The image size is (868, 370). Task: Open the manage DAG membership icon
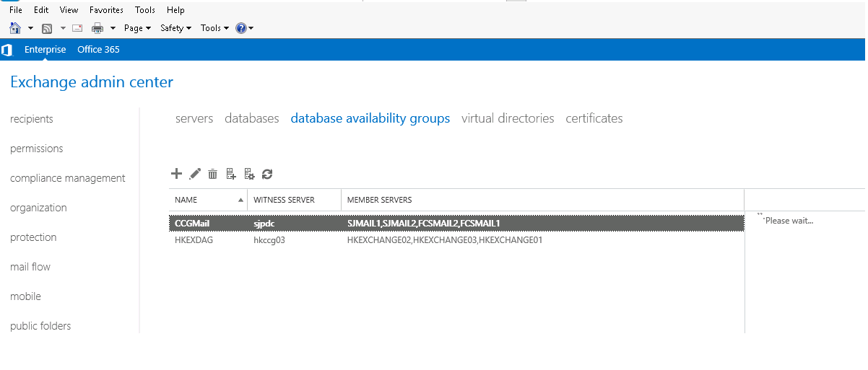click(x=231, y=174)
